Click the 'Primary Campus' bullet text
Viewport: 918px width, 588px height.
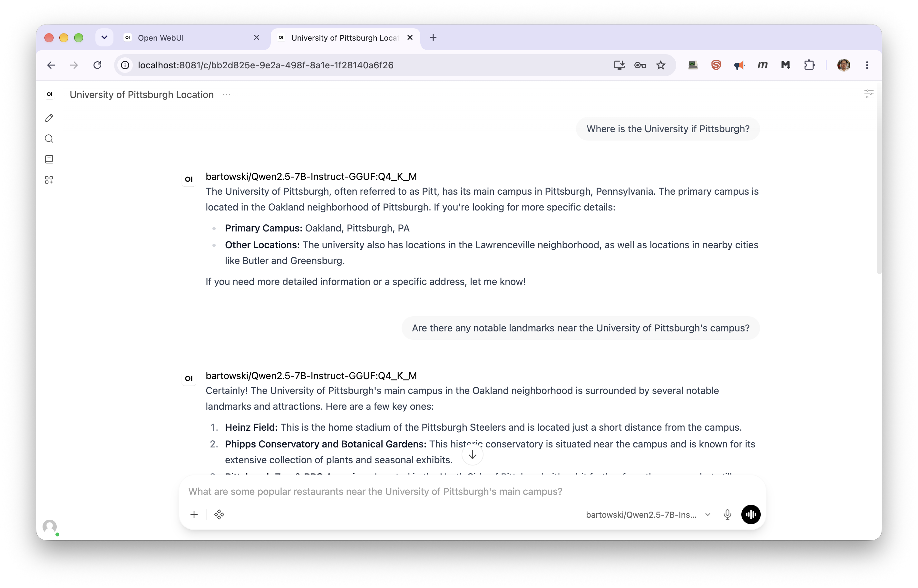[x=317, y=228]
